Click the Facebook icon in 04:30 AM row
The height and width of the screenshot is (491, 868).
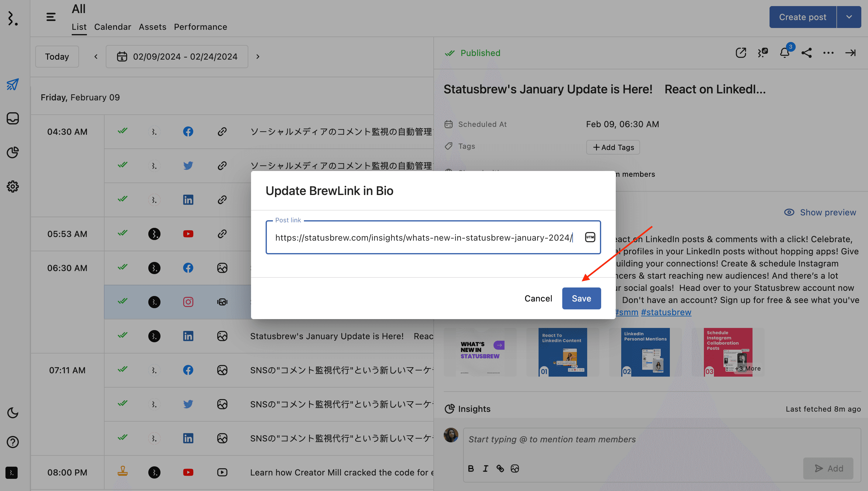pos(188,131)
